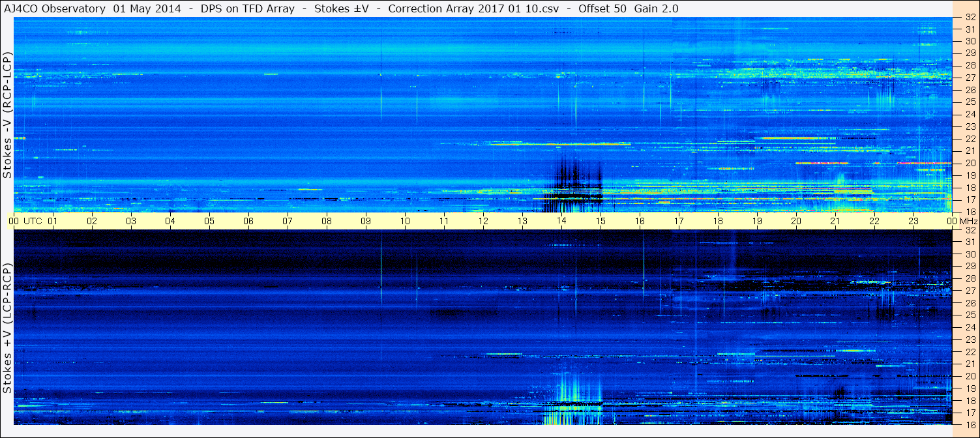980x438 pixels.
Task: Select the 09 hour tick on UTC axis
Action: click(x=366, y=221)
